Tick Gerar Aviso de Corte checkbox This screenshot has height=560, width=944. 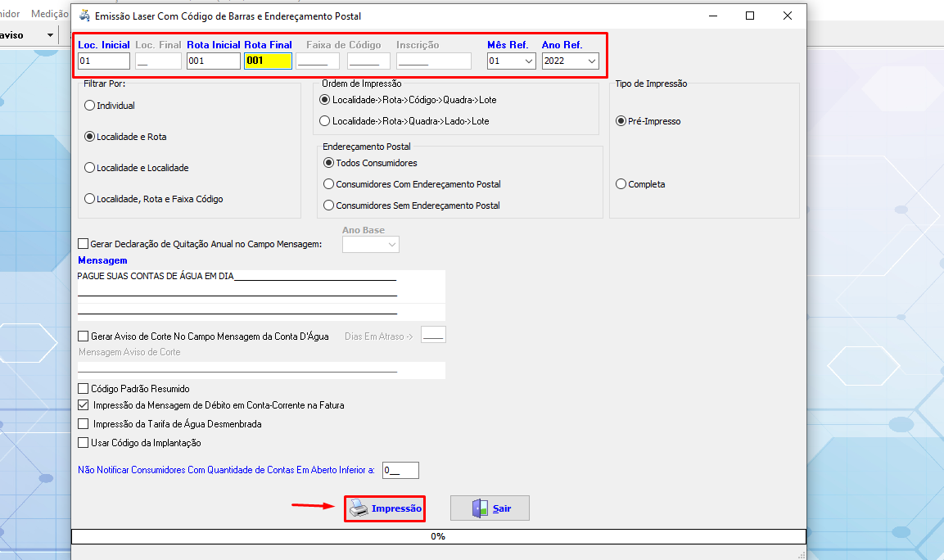pos(83,336)
